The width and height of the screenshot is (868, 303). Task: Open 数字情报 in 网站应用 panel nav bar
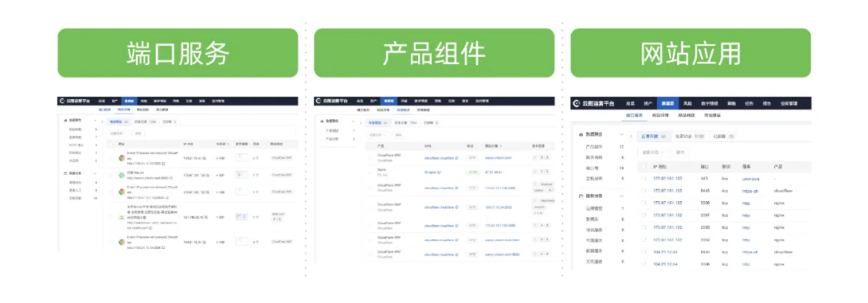[x=709, y=104]
